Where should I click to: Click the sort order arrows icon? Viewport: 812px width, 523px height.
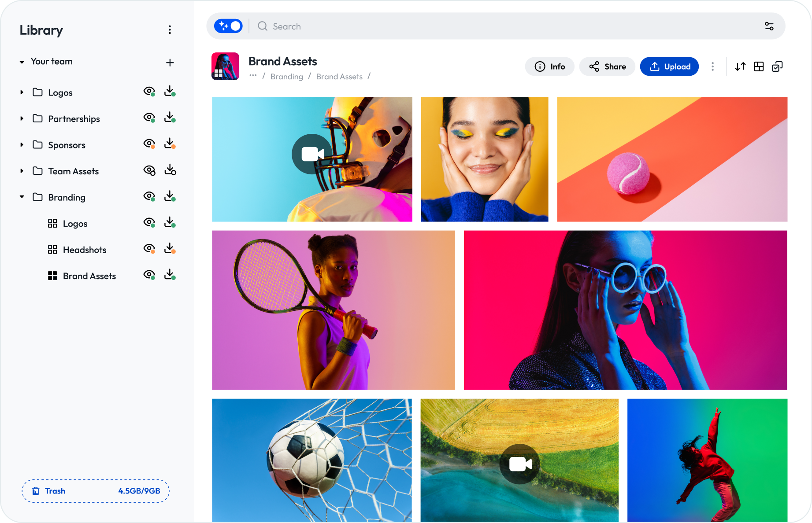(x=740, y=66)
